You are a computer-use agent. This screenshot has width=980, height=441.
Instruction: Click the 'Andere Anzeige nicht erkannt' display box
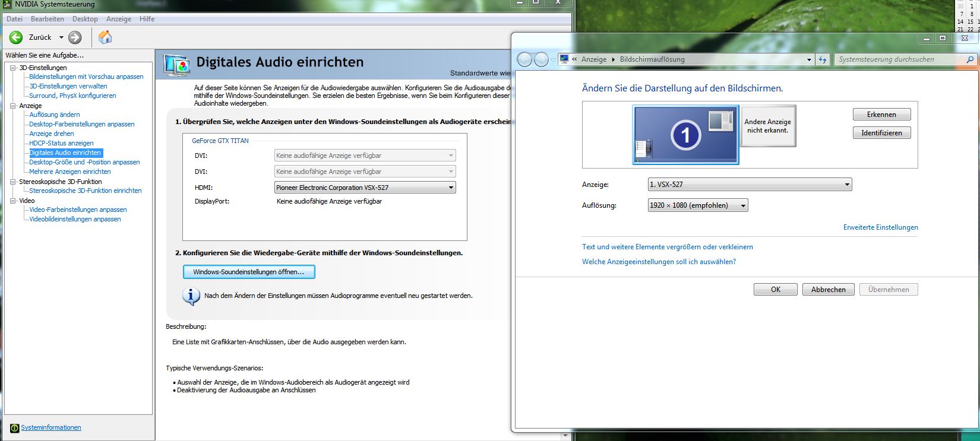768,126
